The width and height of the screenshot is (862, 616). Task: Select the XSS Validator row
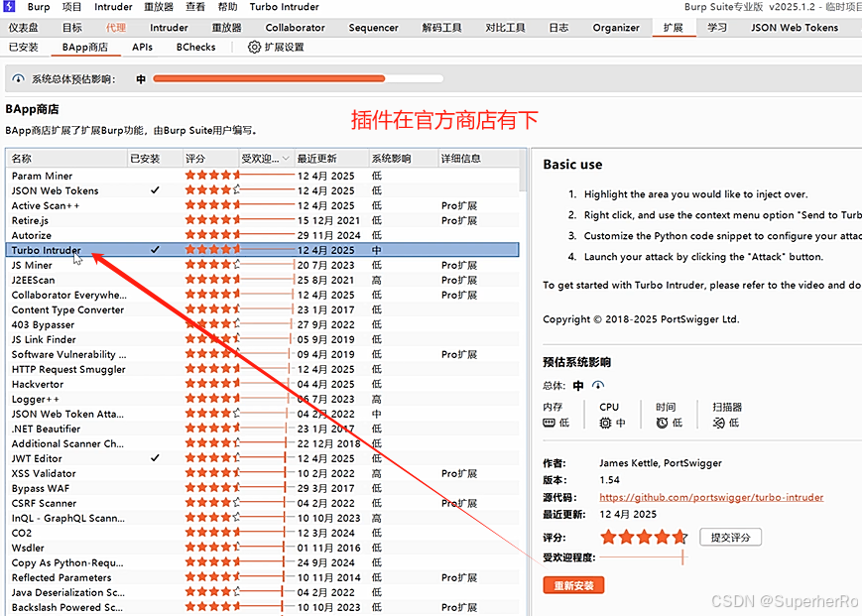[x=262, y=473]
